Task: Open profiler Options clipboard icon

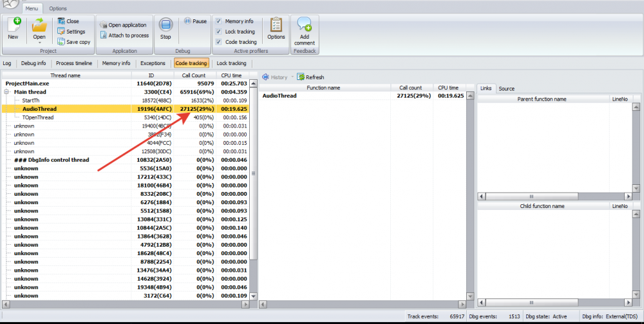Action: tap(276, 24)
